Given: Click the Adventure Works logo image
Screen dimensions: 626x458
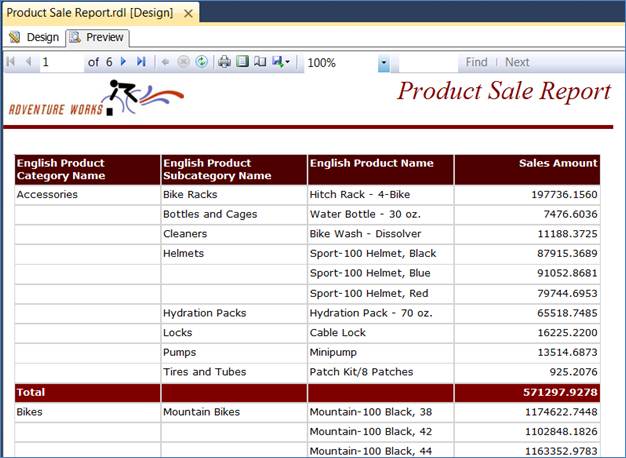Looking at the screenshot, I should [x=82, y=101].
